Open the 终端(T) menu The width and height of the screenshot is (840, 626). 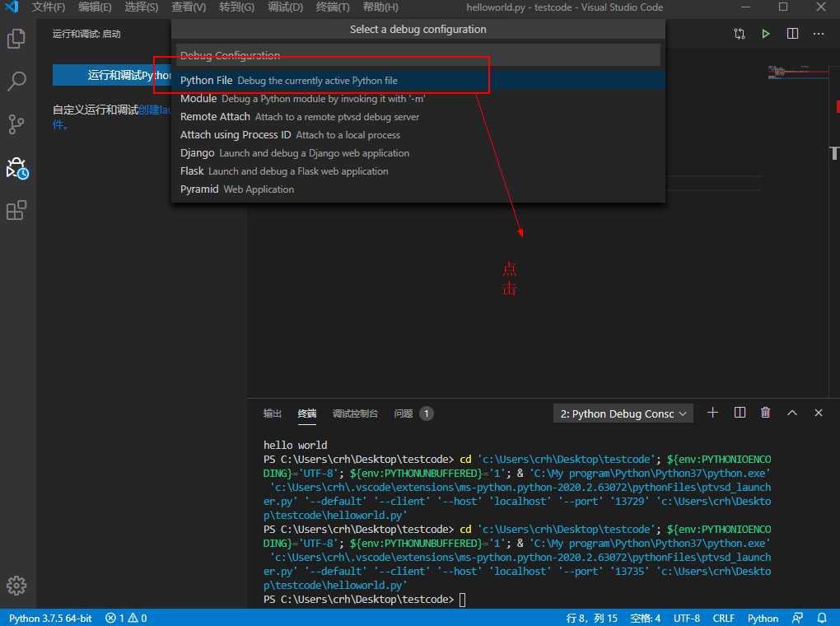point(333,7)
